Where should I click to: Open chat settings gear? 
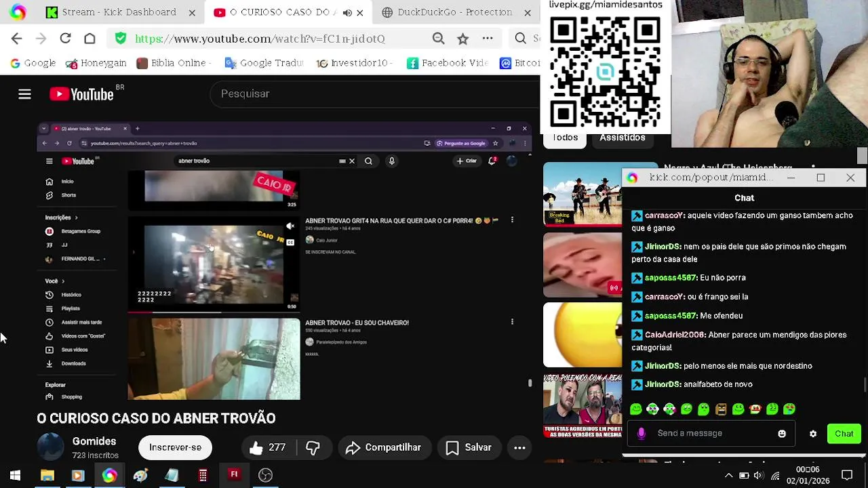point(813,434)
